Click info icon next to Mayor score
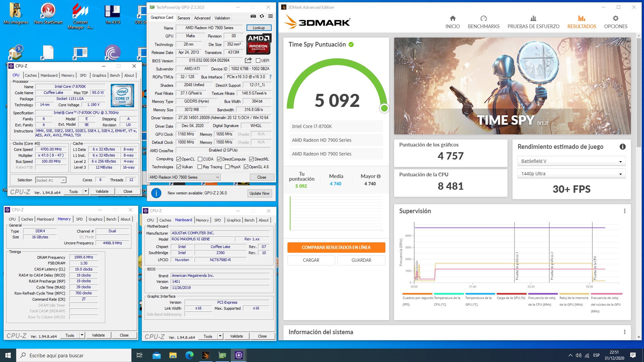Screen dimensions: 644x362 coord(379,176)
